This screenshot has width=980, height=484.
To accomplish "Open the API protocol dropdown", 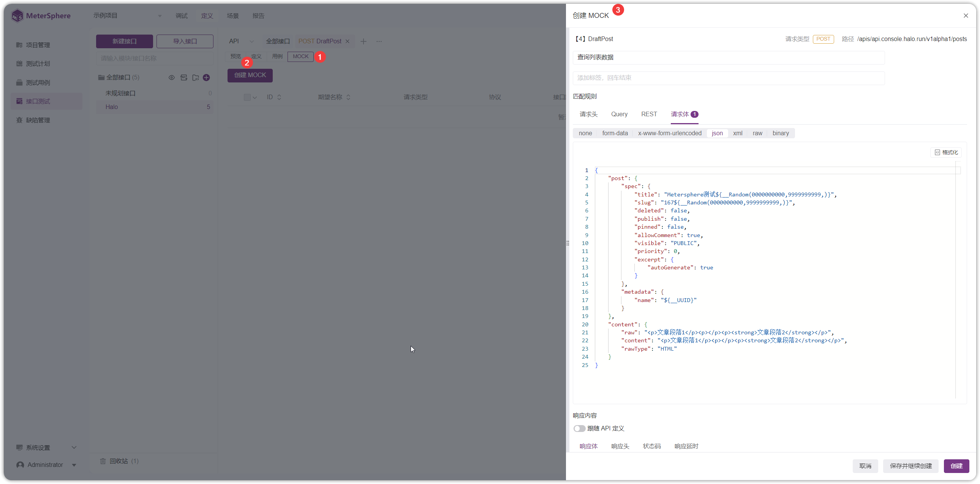I will click(241, 41).
